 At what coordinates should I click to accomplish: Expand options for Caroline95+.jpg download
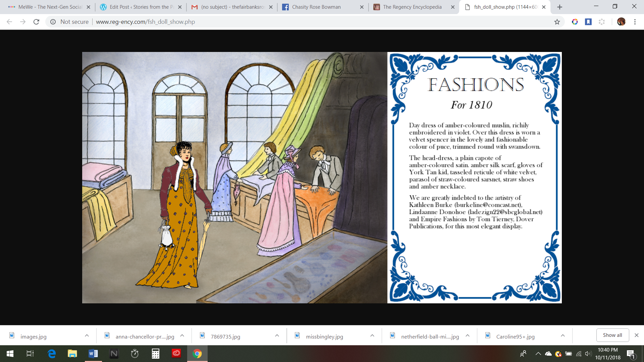(x=563, y=336)
